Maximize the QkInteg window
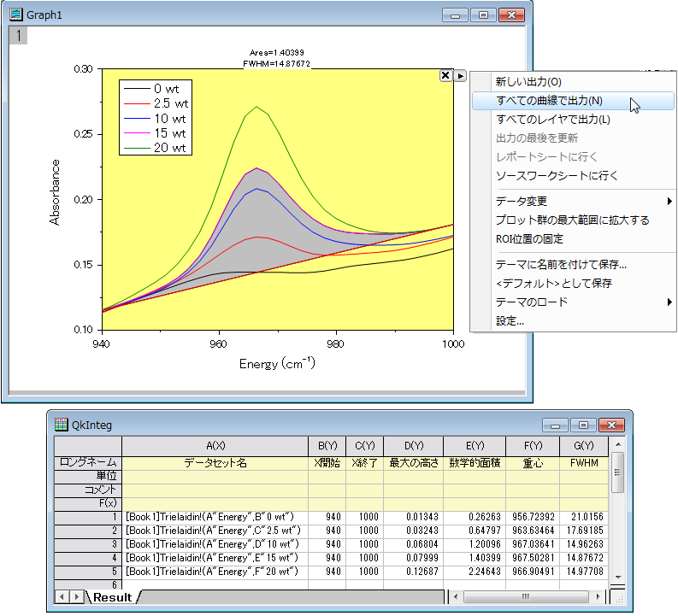 (583, 425)
